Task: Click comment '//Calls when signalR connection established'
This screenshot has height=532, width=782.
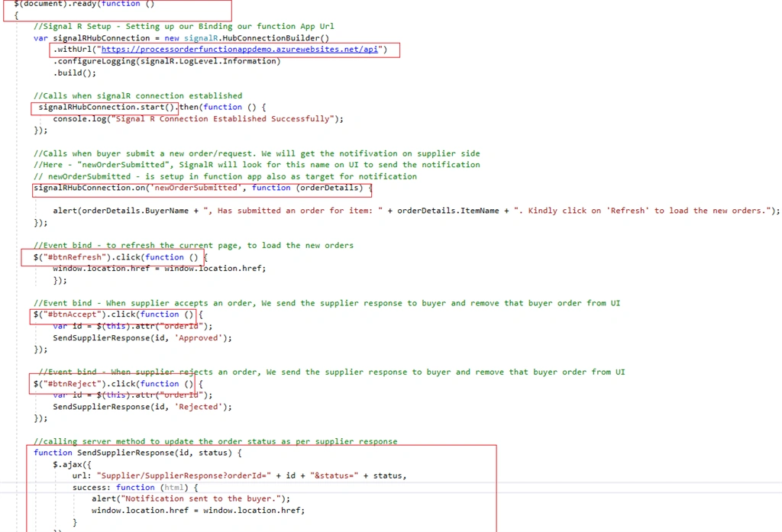Action: (x=137, y=95)
